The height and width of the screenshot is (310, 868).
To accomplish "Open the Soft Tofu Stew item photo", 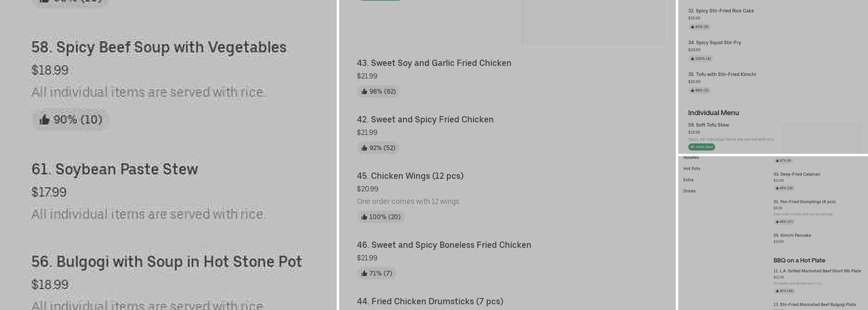I will 820,137.
